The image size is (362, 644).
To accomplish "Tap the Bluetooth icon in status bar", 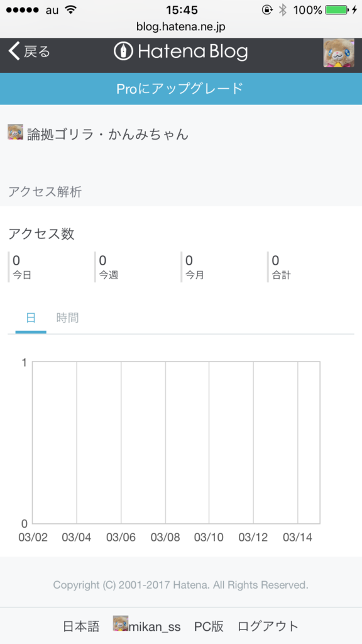I will pos(282,10).
